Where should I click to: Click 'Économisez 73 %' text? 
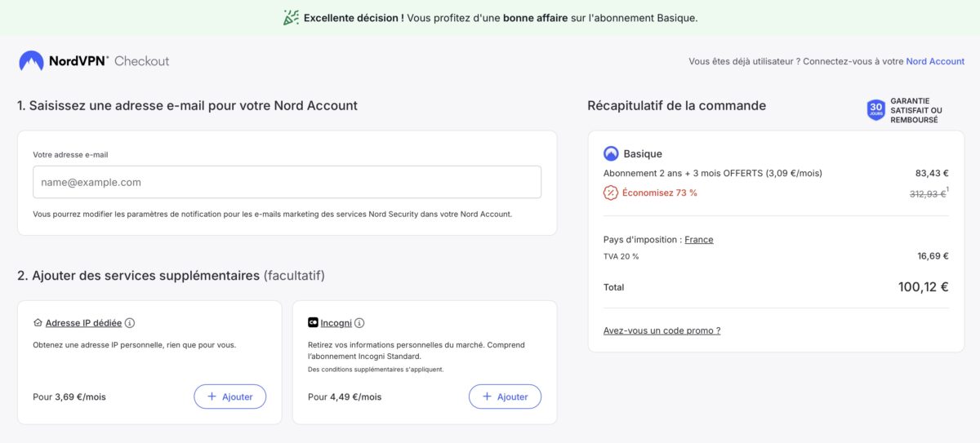660,193
